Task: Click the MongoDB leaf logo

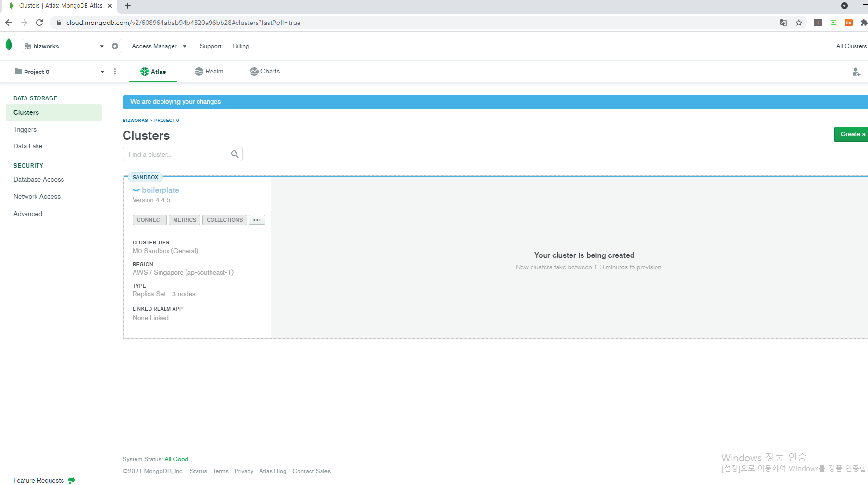Action: (x=9, y=45)
